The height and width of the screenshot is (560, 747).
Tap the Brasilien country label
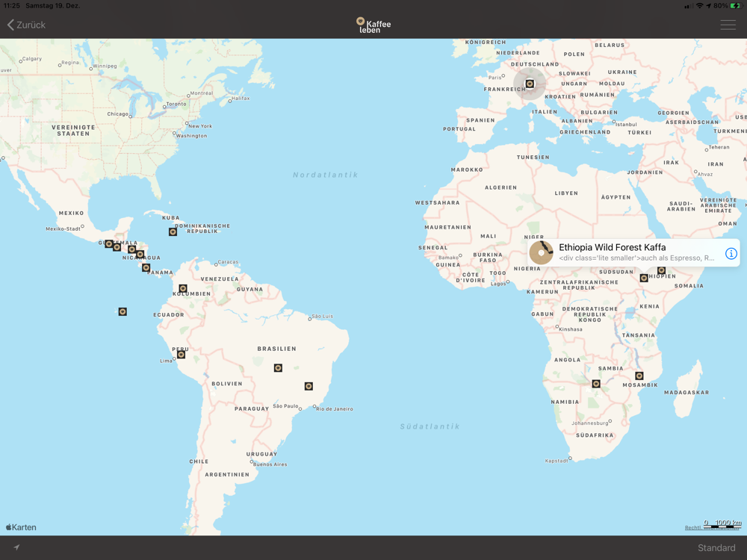[x=277, y=349]
